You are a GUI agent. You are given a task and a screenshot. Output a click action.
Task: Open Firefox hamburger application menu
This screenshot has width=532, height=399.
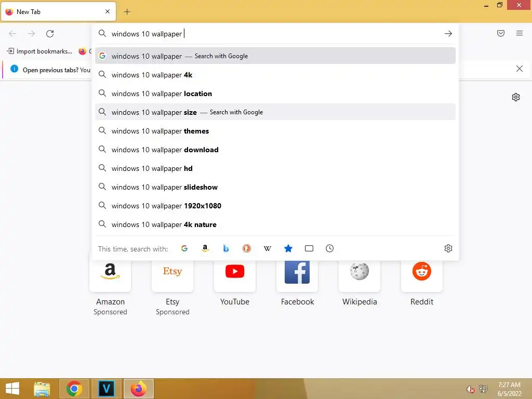[519, 33]
